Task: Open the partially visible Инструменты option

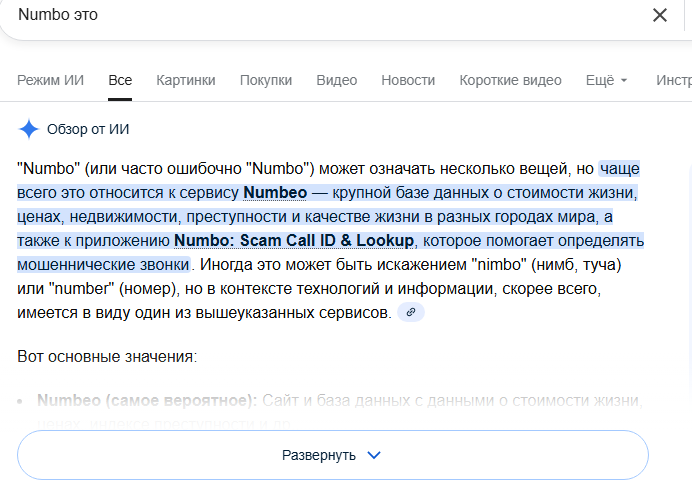Action: click(x=673, y=81)
